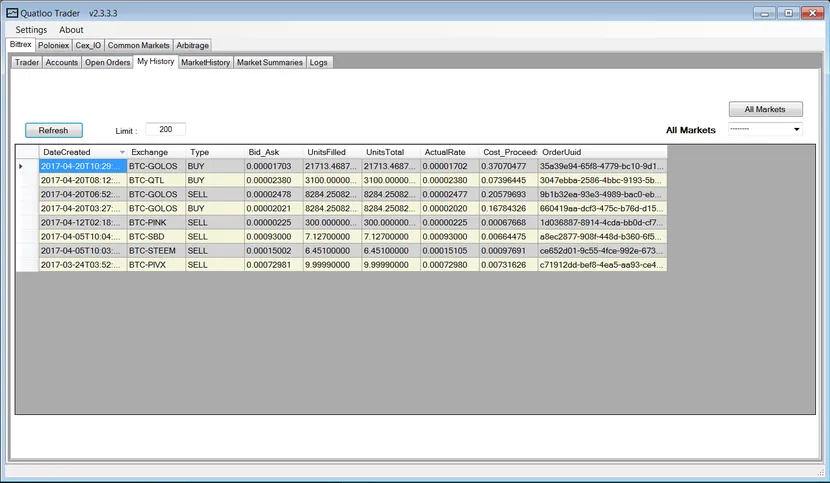Minimize the Quatloo Trader window
Screen dimensions: 830x483
tap(764, 13)
